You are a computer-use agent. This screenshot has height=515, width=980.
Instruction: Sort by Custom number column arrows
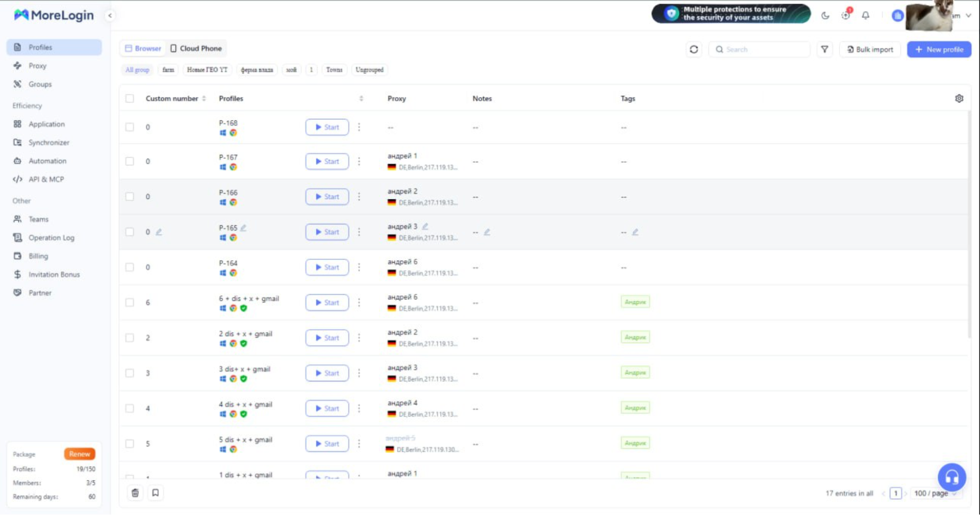204,99
